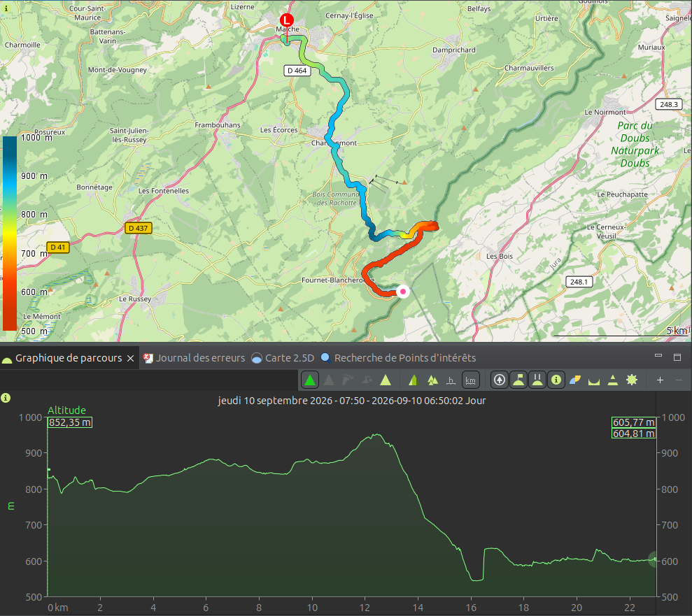This screenshot has width=692, height=616.
Task: Click Le Noirmont town label on map
Action: coord(605,112)
